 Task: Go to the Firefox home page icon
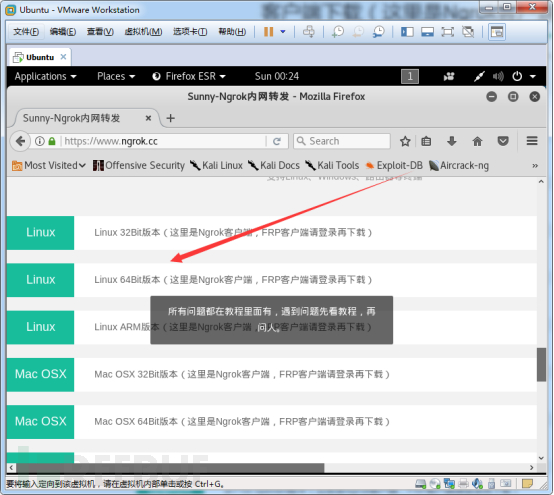pos(477,141)
